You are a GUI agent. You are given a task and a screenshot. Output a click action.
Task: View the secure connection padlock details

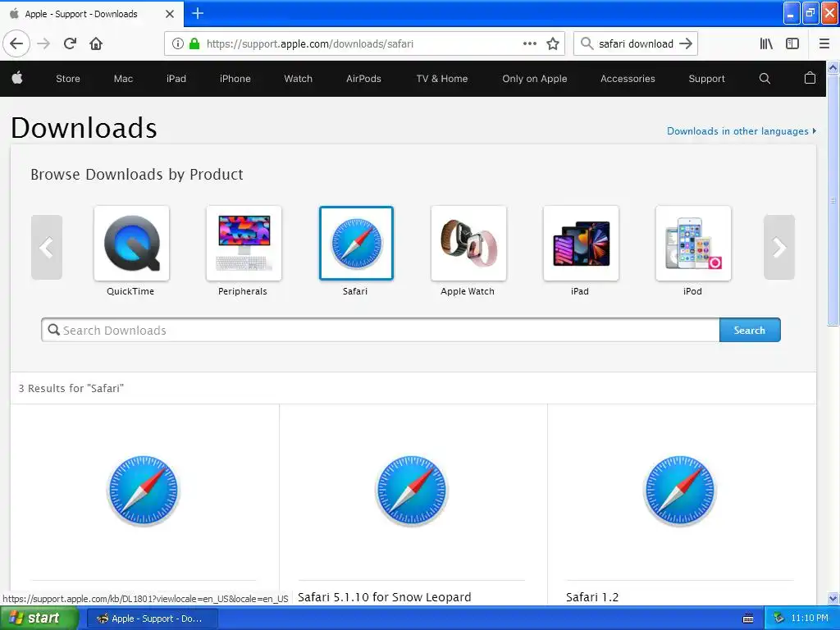point(194,43)
